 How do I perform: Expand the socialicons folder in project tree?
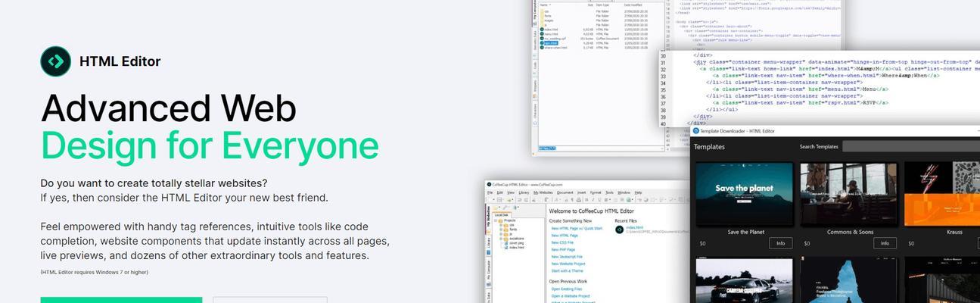click(500, 238)
